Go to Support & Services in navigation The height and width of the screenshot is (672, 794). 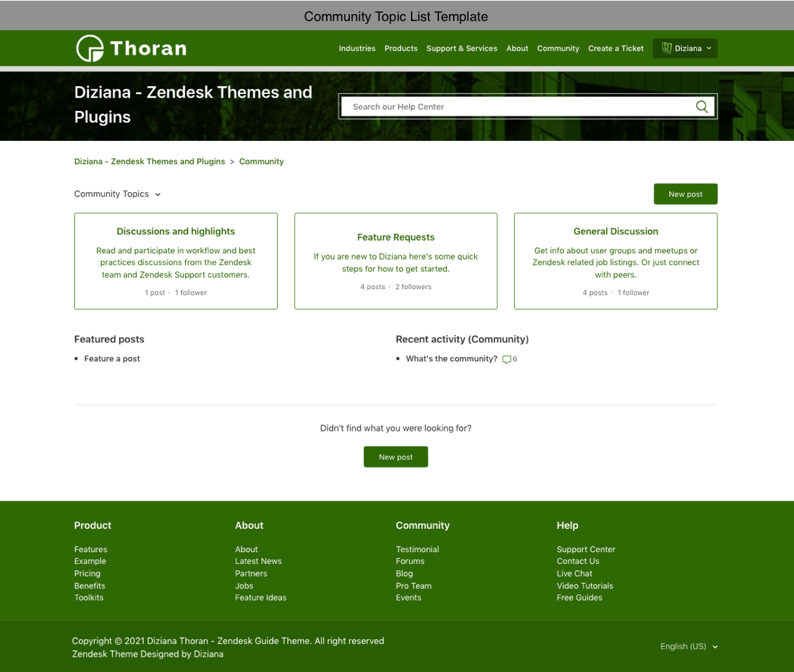(x=462, y=48)
